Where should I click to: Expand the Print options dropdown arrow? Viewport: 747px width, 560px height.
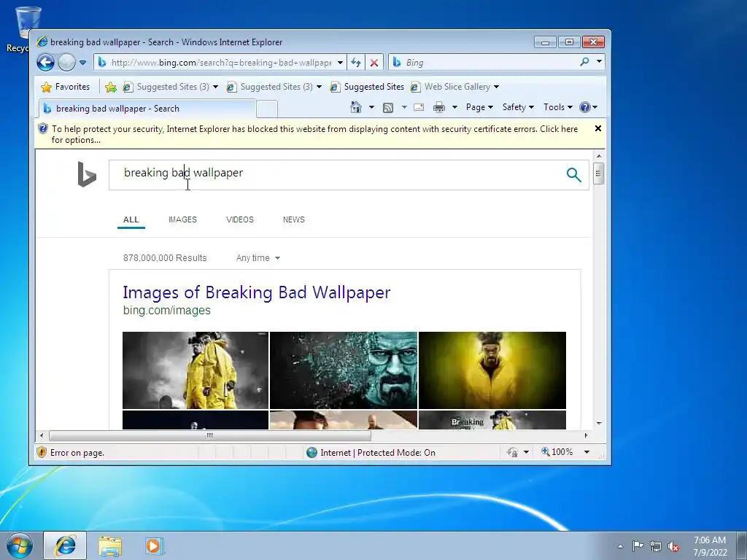(454, 107)
